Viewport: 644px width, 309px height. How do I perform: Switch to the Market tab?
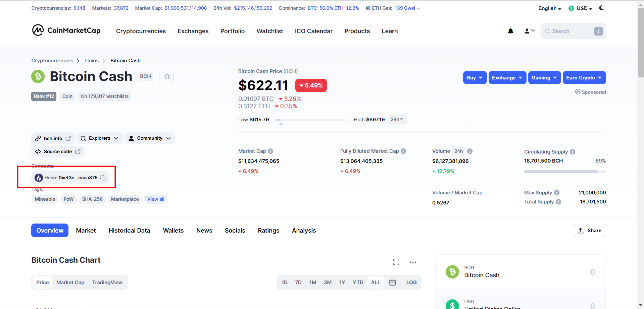(86, 231)
